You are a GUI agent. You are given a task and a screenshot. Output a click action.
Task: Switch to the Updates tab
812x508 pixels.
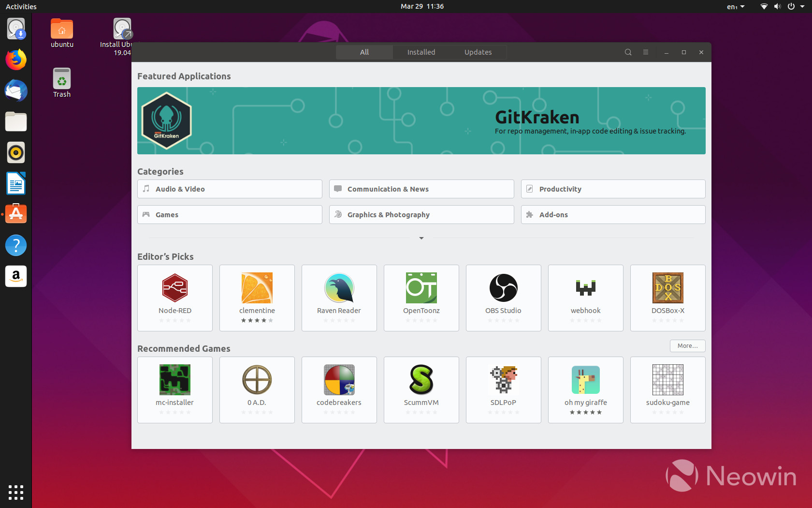click(478, 52)
